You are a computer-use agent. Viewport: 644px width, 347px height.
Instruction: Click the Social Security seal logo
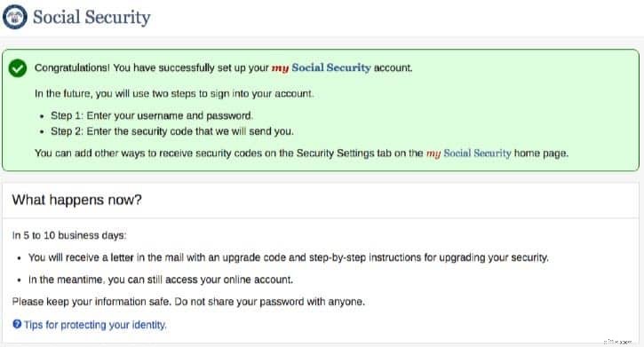(x=15, y=17)
